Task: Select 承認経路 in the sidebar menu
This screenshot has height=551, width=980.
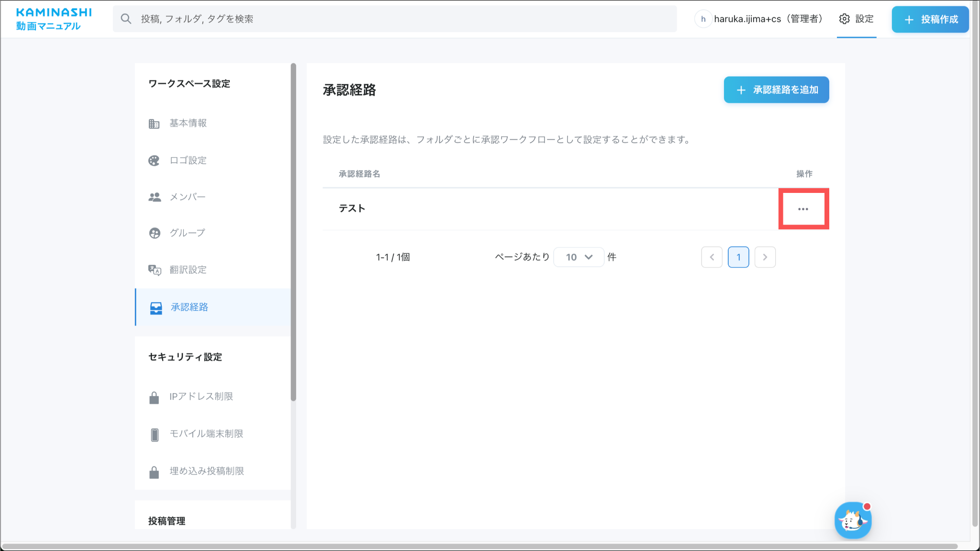Action: pos(189,307)
